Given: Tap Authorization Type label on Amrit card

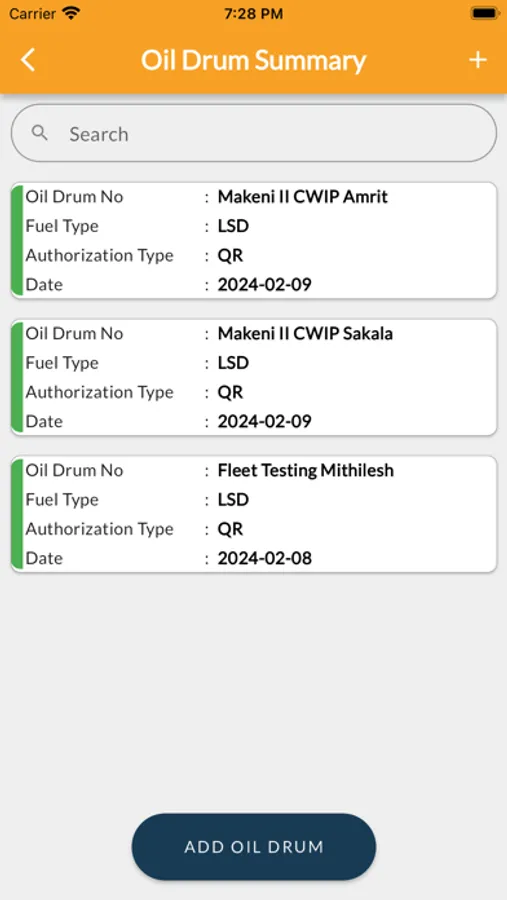Looking at the screenshot, I should pyautogui.click(x=99, y=255).
